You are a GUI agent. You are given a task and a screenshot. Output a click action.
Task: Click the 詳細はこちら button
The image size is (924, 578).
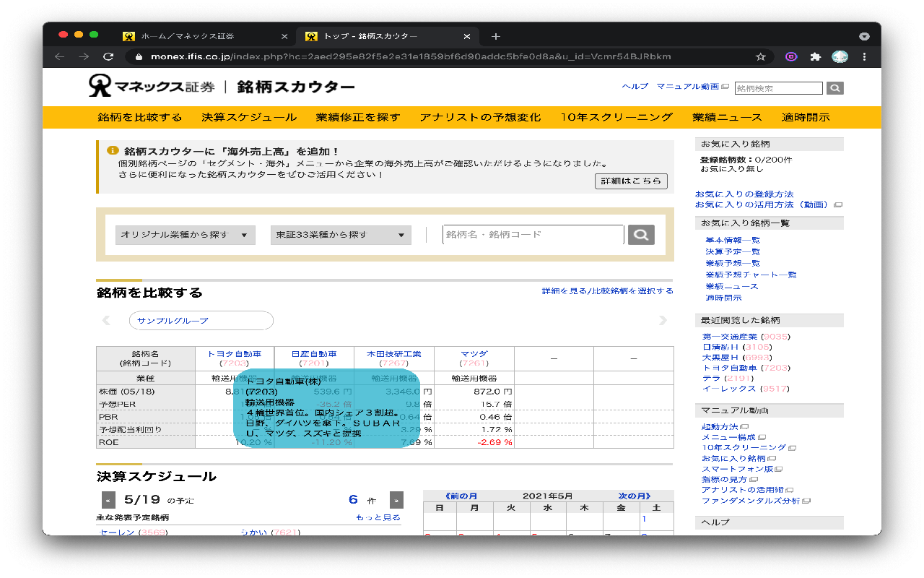click(x=631, y=181)
